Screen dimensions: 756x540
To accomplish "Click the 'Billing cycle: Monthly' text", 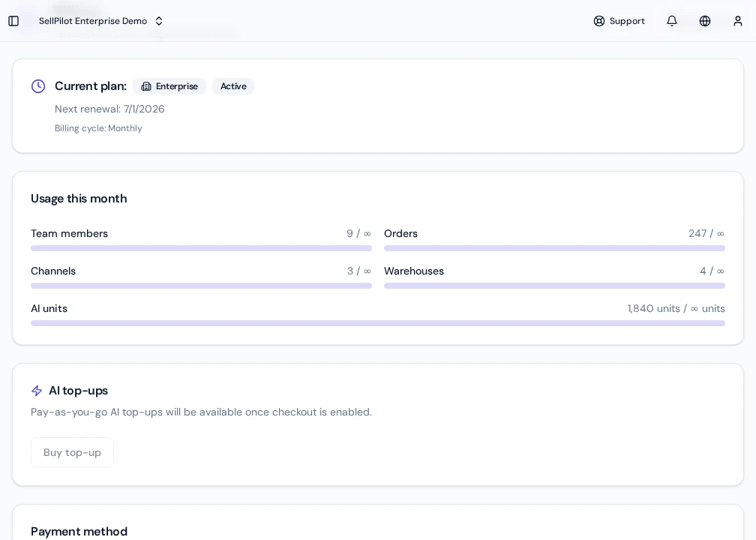I will (x=98, y=128).
